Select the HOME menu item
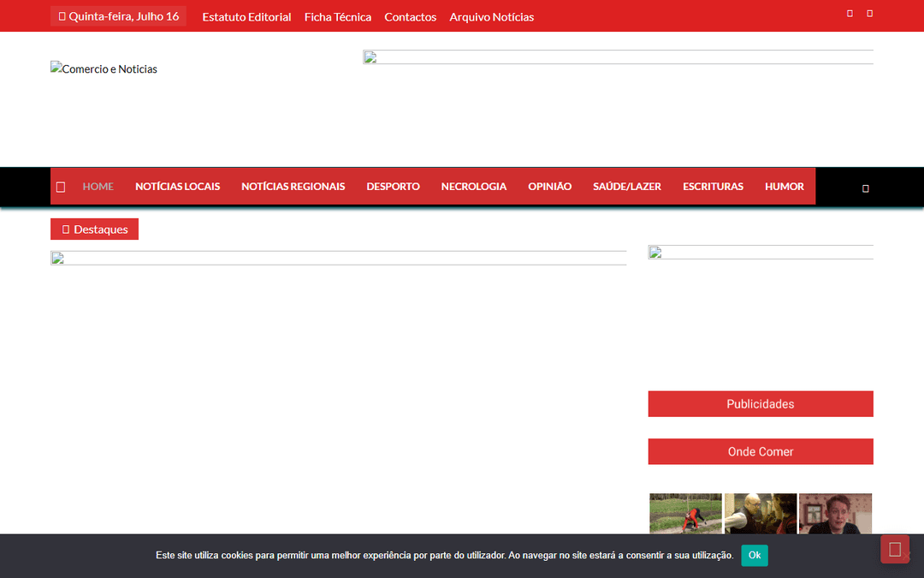Viewport: 924px width, 578px height. pos(98,187)
